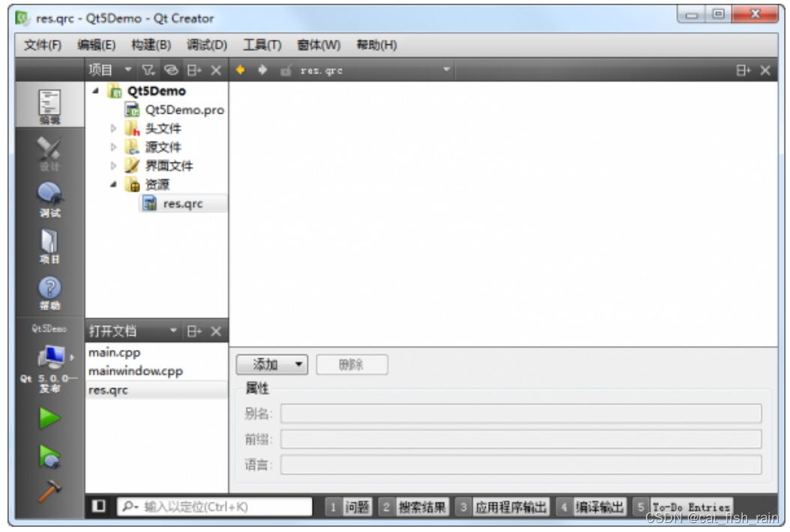Open the 帮助(H) menu
Image resolution: width=790 pixels, height=532 pixels.
(377, 46)
